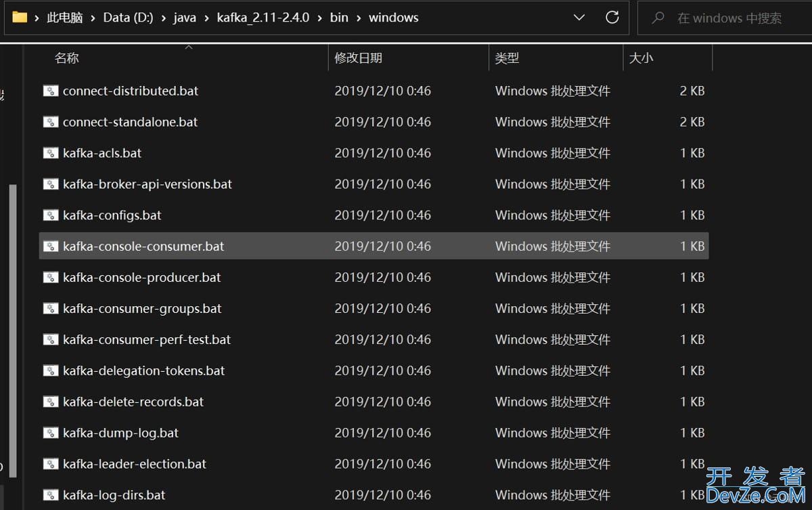This screenshot has height=510, width=812.
Task: Click the refresh button beside address bar
Action: (x=612, y=18)
